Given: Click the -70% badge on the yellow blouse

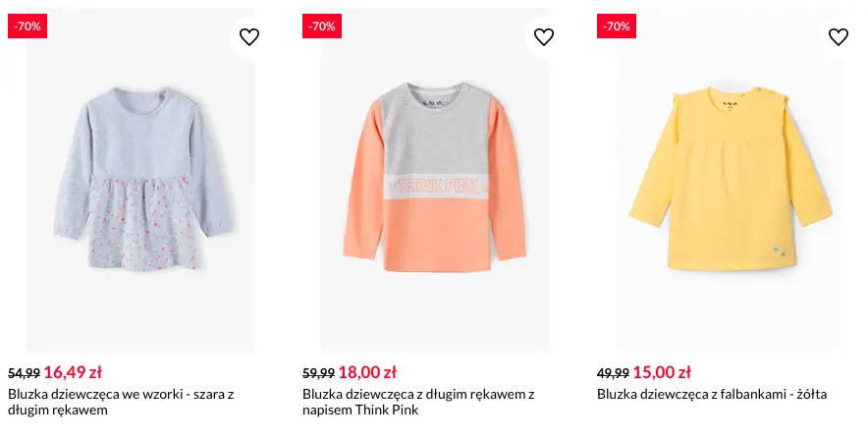Looking at the screenshot, I should 617,27.
